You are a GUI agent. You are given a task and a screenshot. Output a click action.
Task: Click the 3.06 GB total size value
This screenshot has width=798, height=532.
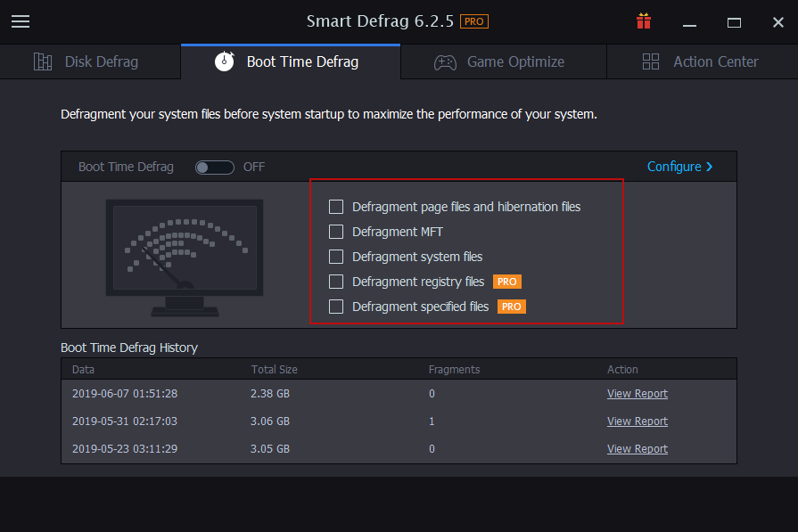[270, 422]
